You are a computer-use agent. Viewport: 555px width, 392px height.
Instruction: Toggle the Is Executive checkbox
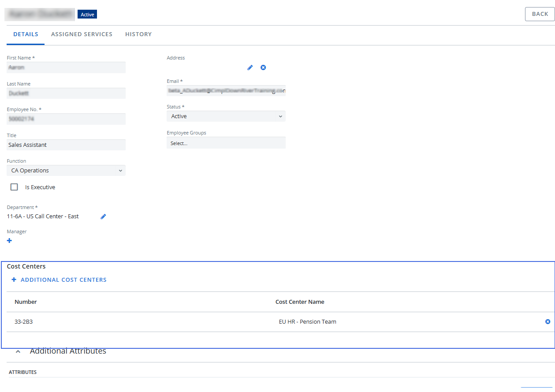[14, 187]
